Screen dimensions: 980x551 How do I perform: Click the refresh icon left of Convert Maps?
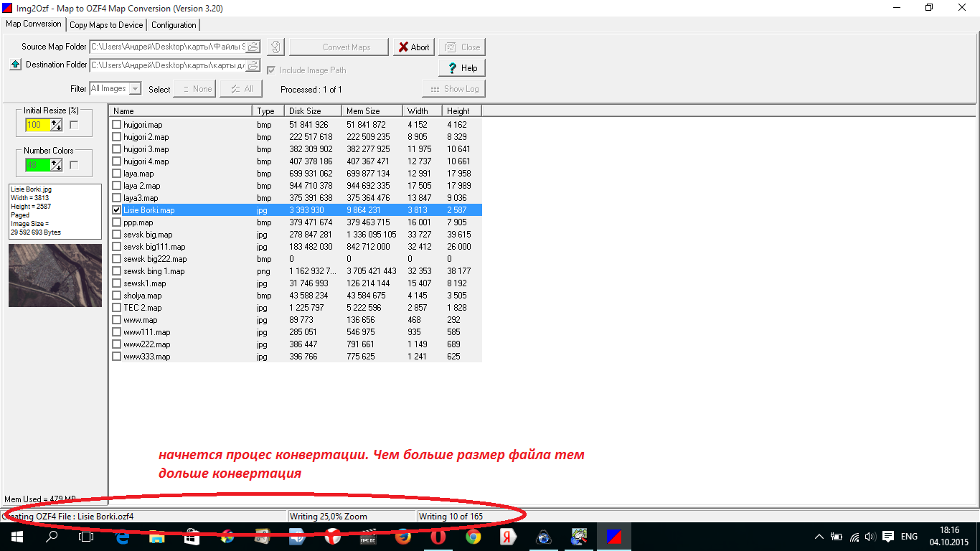tap(275, 47)
